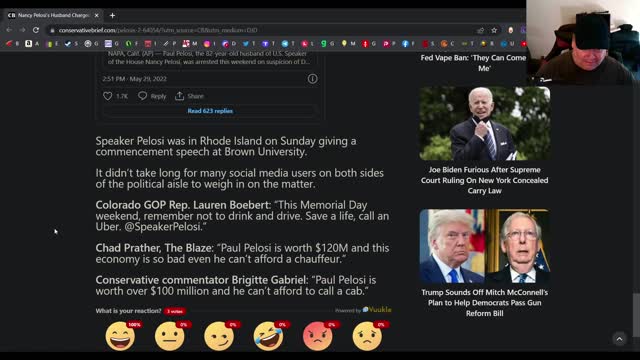Go back with the browser back arrow
640x360 pixels.
click(9, 30)
